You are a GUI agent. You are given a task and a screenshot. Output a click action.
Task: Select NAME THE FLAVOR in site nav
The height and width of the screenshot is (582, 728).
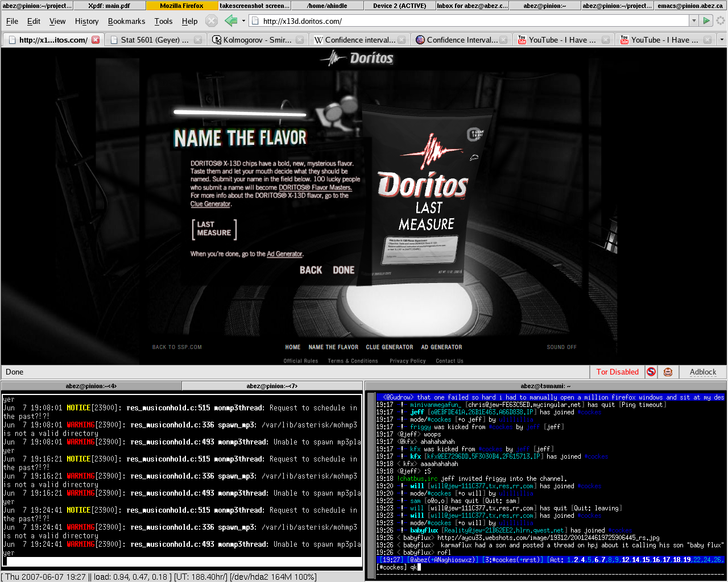(333, 347)
